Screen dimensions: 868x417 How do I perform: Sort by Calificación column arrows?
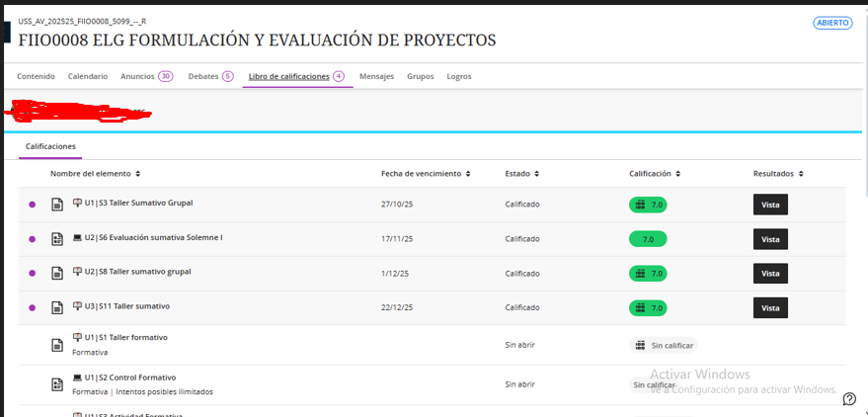point(680,174)
